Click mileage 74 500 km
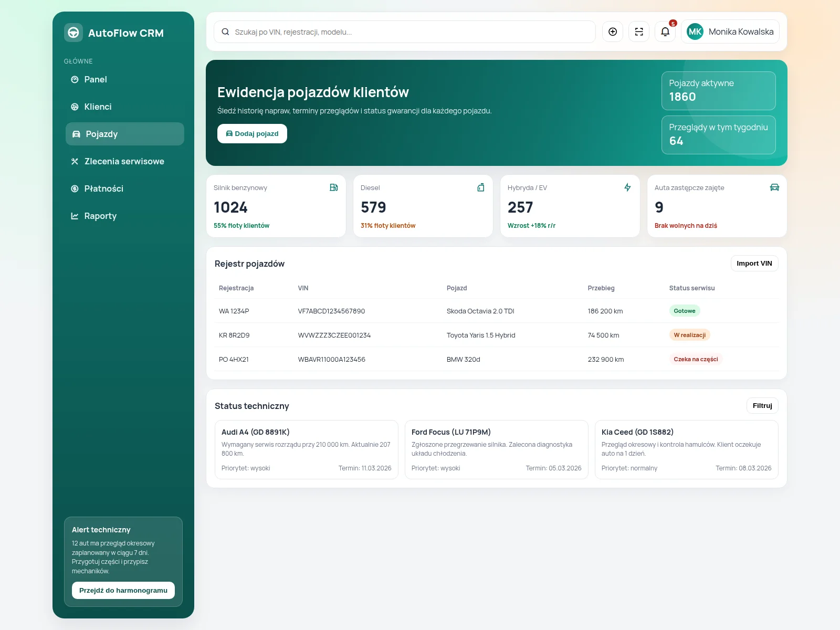Viewport: 840px width, 630px height. tap(604, 335)
